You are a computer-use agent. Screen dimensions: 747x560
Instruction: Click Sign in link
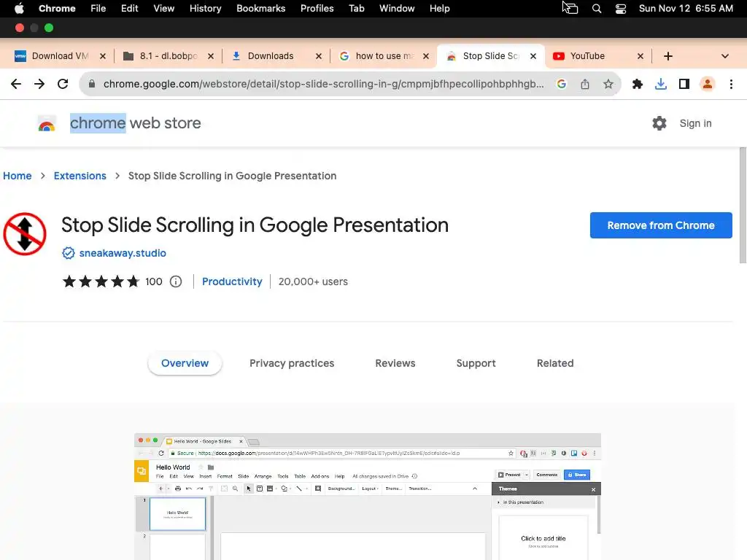point(695,123)
